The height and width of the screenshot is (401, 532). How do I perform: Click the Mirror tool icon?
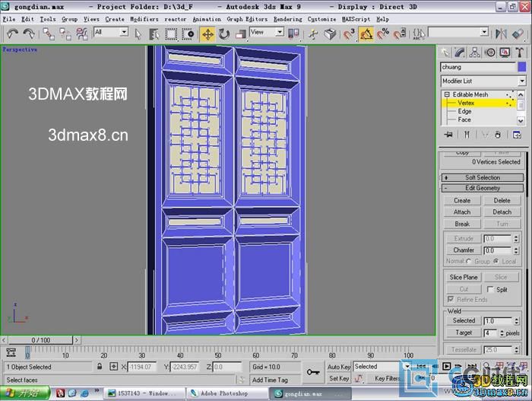[x=501, y=33]
